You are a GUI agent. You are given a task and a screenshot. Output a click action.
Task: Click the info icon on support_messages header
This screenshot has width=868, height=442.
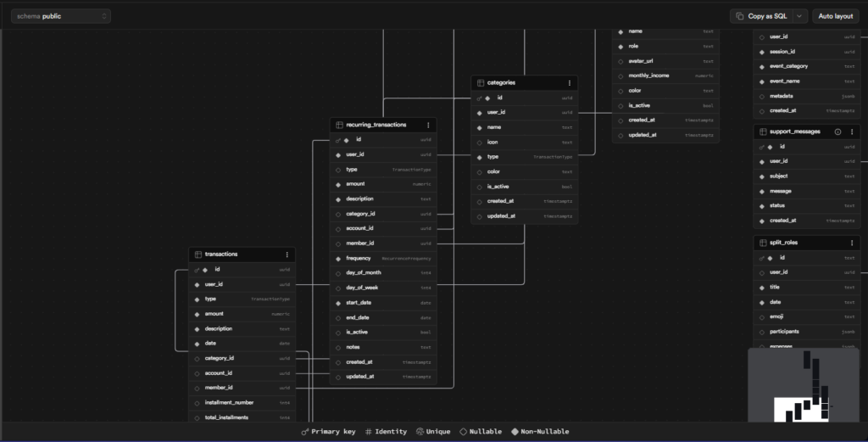point(837,131)
